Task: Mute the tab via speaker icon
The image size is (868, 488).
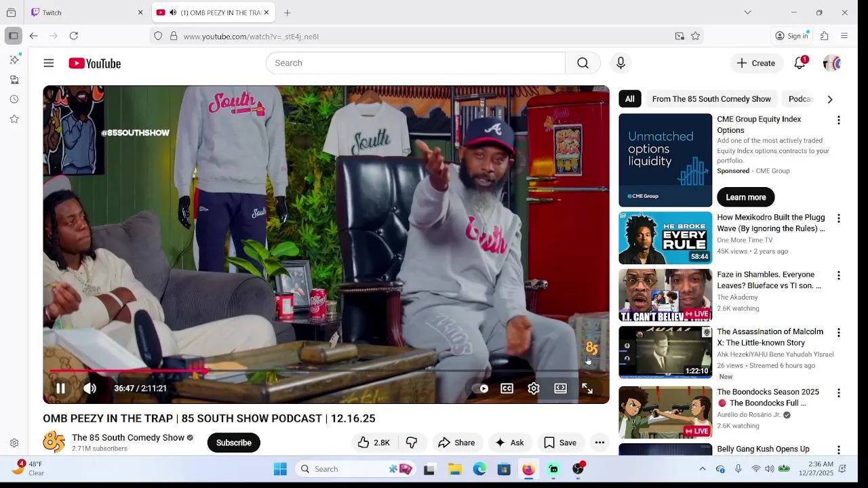Action: [x=173, y=12]
